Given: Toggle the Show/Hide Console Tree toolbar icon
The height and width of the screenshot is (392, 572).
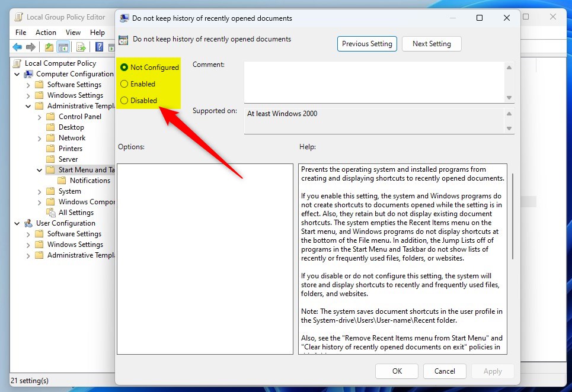Looking at the screenshot, I should point(63,47).
